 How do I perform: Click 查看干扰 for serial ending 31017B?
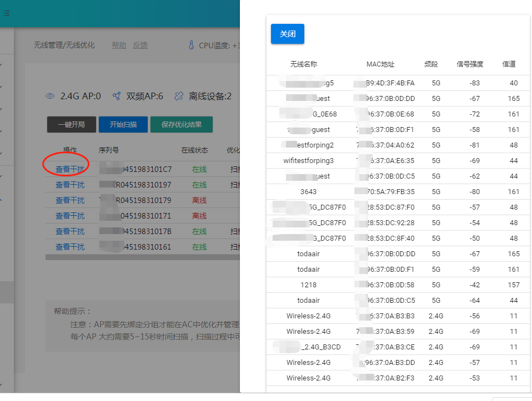pyautogui.click(x=70, y=231)
